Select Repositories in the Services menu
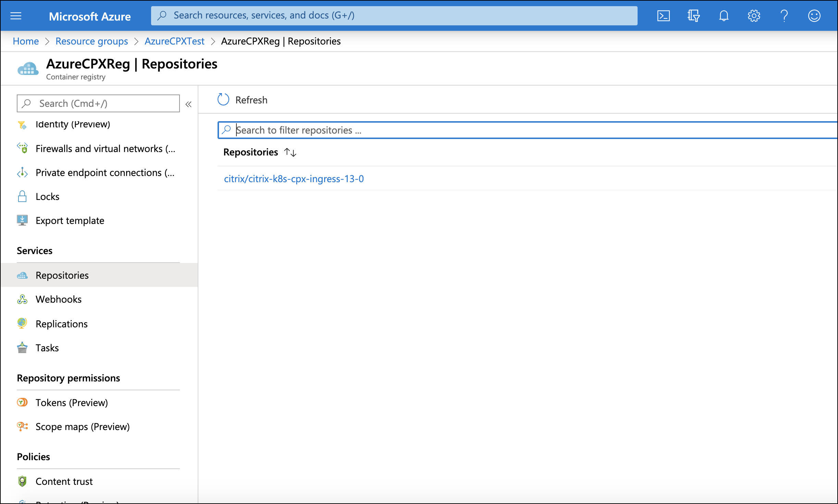The height and width of the screenshot is (504, 838). pyautogui.click(x=99, y=275)
